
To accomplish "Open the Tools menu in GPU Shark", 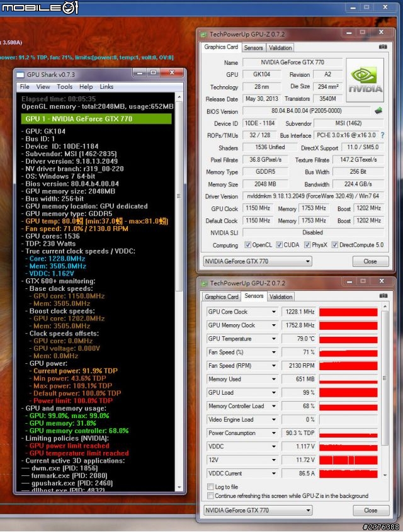I will click(x=64, y=87).
